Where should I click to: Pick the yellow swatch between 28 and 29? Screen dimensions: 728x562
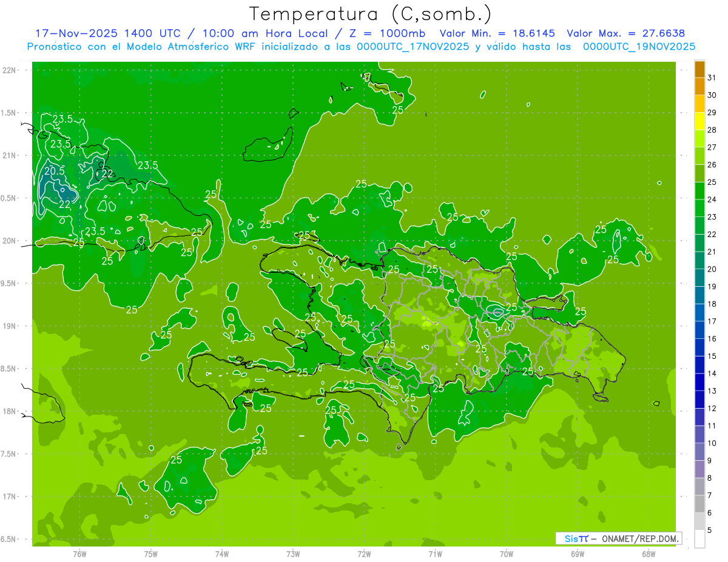pos(699,121)
